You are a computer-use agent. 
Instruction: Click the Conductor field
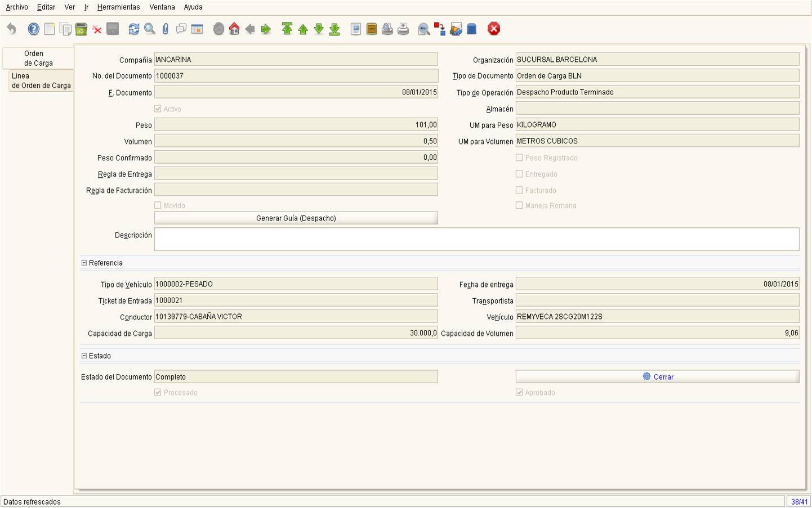click(296, 317)
